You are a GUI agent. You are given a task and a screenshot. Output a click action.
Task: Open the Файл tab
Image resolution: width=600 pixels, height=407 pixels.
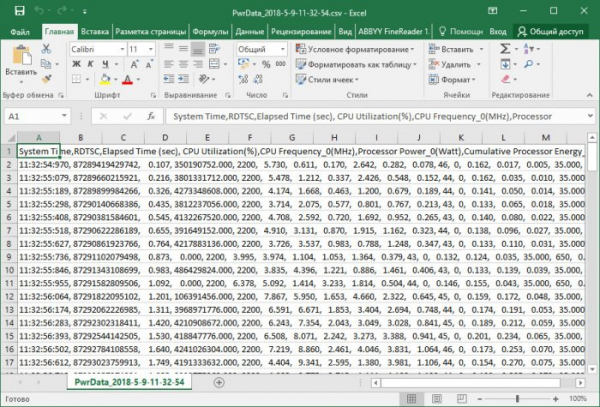click(20, 31)
